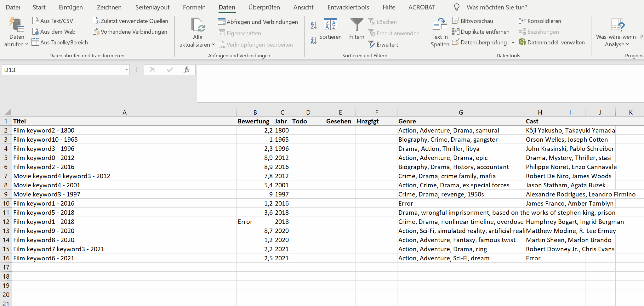
Task: Click the Daten abrufen icon
Action: point(16,25)
